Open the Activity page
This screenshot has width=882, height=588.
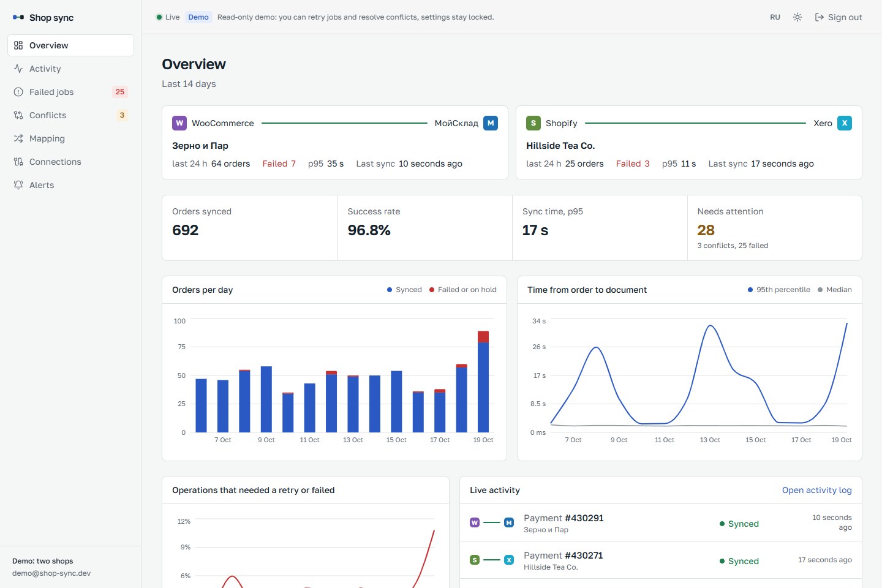click(x=70, y=69)
